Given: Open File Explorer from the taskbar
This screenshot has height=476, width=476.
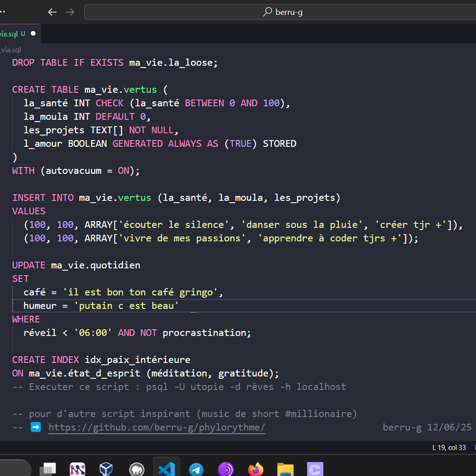Looking at the screenshot, I should click(286, 469).
